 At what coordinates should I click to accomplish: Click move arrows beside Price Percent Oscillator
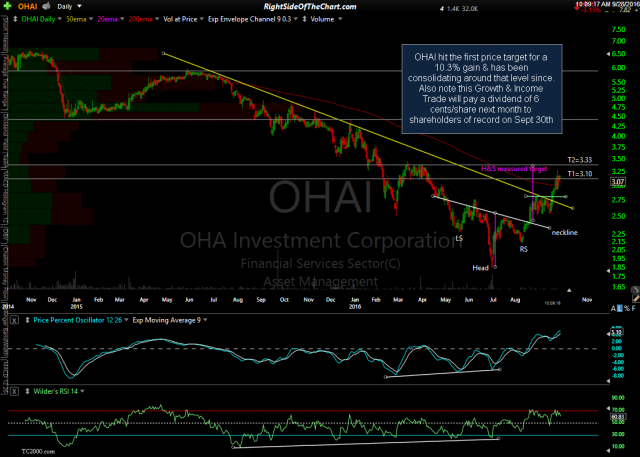(x=27, y=320)
